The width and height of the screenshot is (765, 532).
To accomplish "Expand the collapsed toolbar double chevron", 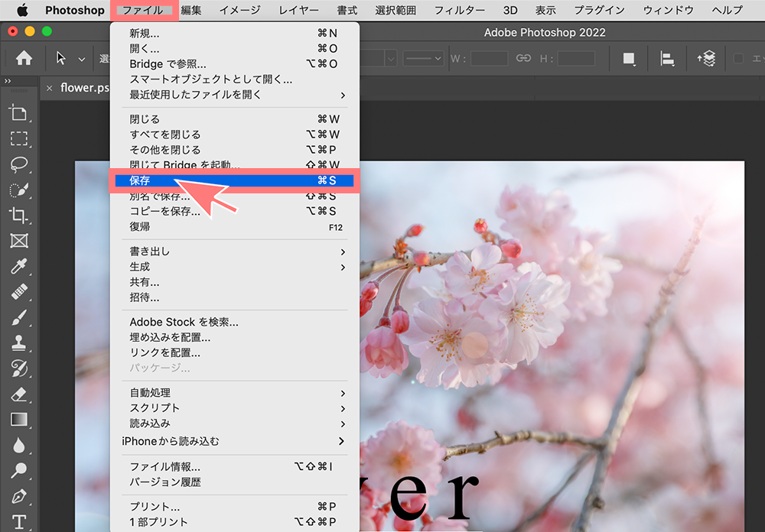I will pyautogui.click(x=8, y=81).
